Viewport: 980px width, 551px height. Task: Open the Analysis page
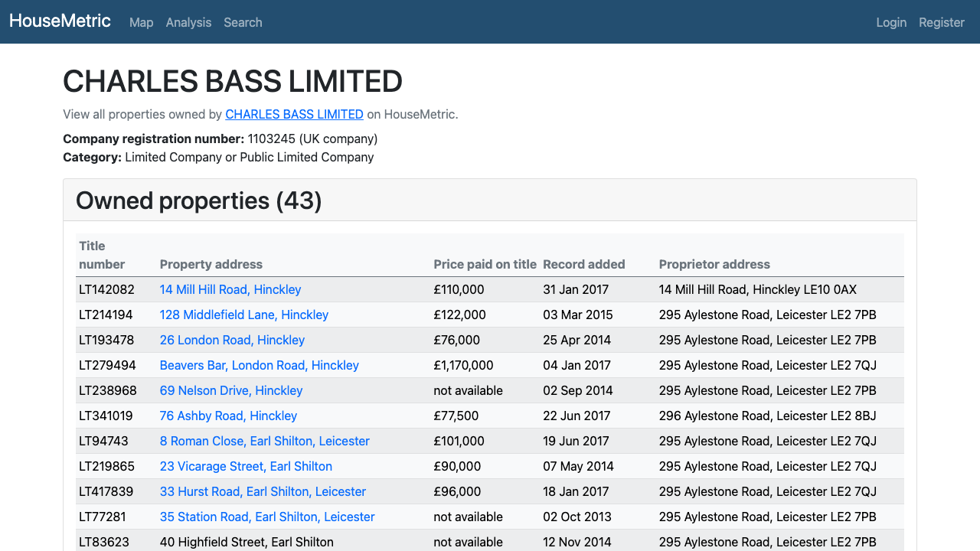188,22
